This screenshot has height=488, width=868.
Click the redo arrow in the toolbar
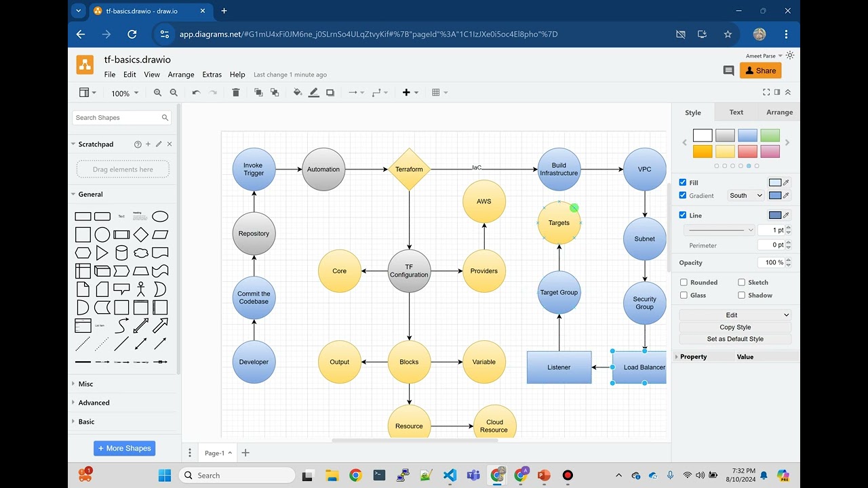point(213,93)
